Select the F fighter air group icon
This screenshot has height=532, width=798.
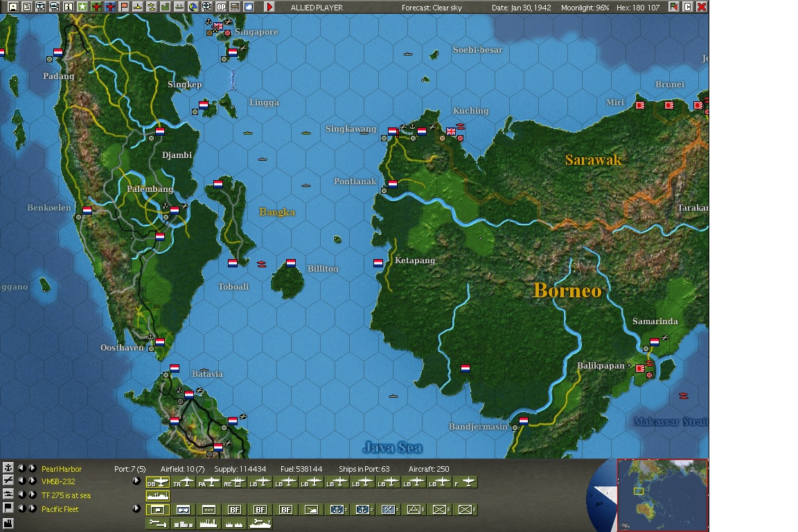coord(465,482)
